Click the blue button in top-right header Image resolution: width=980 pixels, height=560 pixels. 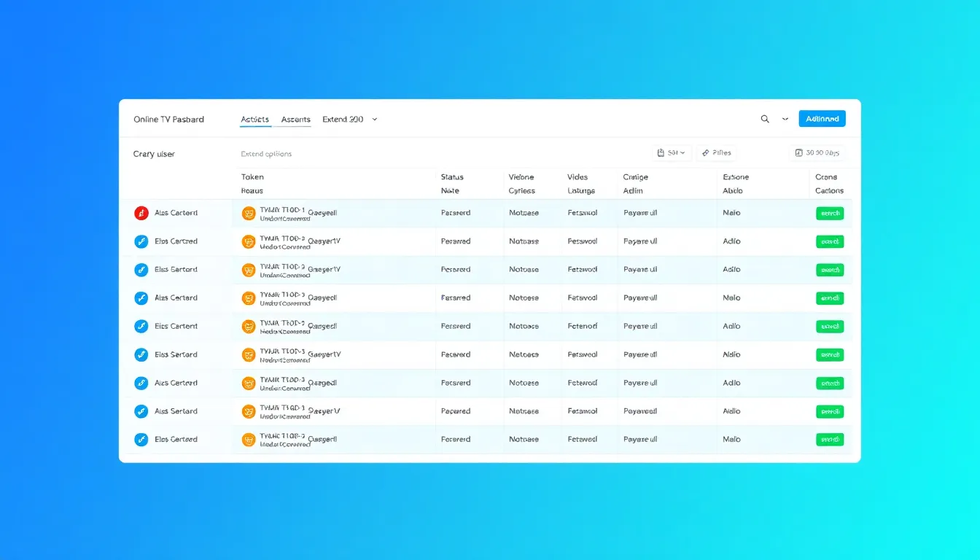point(822,119)
